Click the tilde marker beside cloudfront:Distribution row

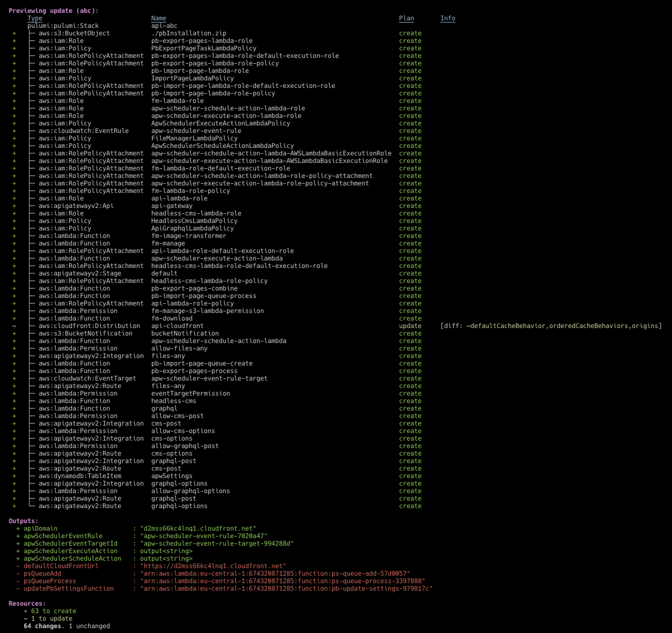pos(14,326)
